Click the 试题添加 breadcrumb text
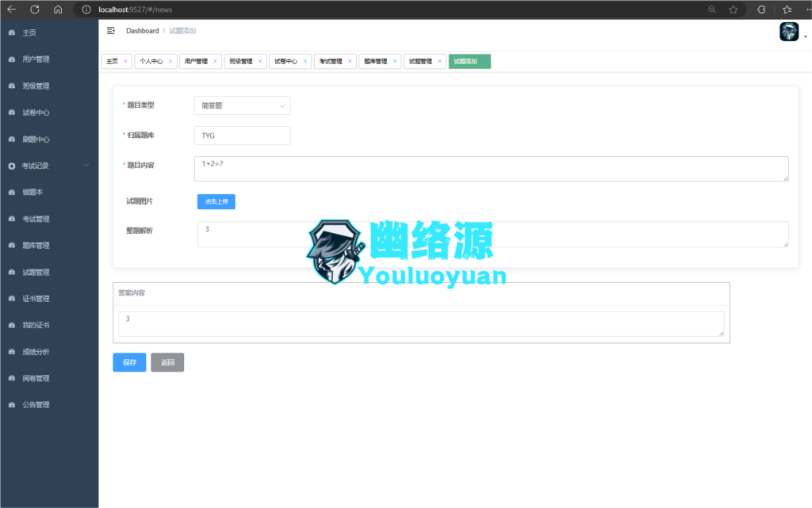812x508 pixels. point(182,31)
